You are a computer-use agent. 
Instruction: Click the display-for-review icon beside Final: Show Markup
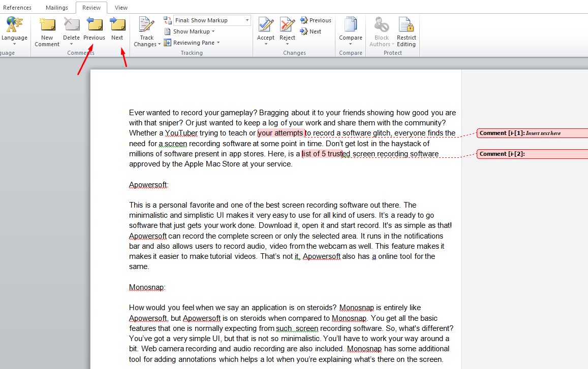click(x=168, y=20)
